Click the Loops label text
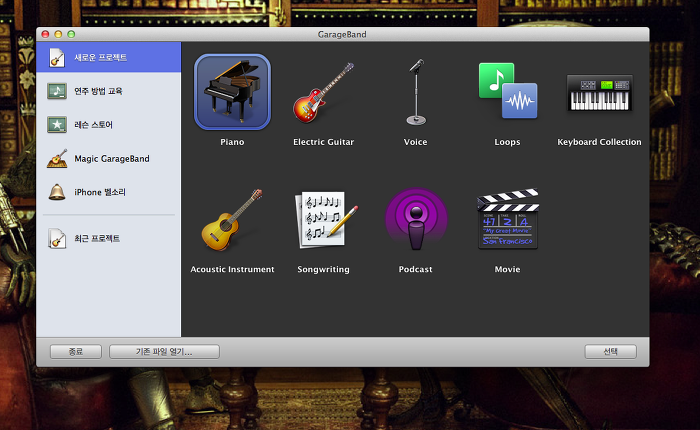700x430 pixels. [x=508, y=142]
